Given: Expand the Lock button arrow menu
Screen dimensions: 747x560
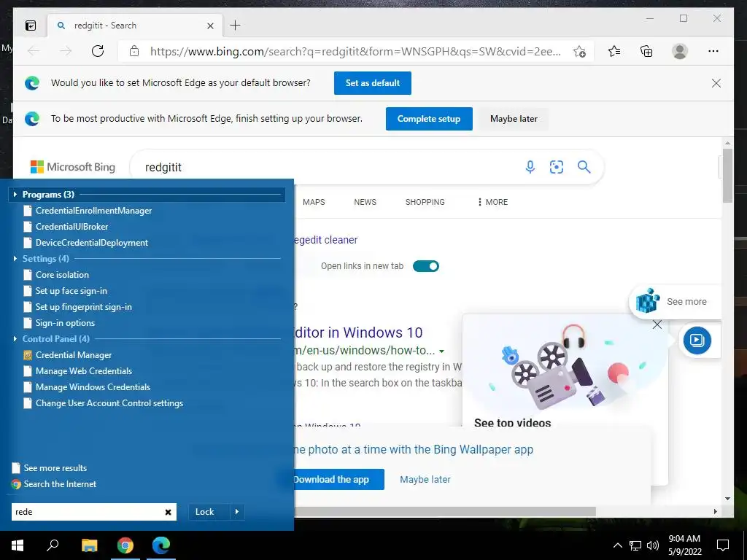Looking at the screenshot, I should [x=237, y=512].
